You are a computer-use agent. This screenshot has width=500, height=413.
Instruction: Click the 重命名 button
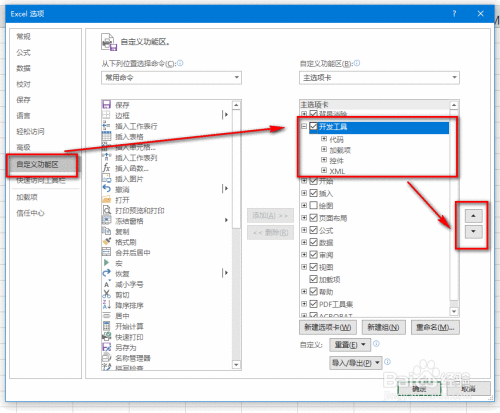click(x=435, y=327)
